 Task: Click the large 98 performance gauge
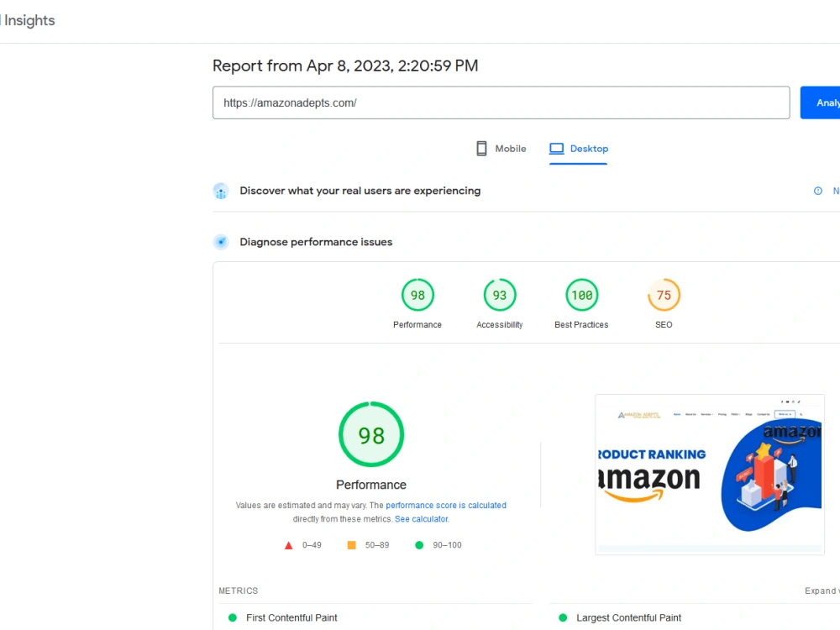tap(371, 434)
